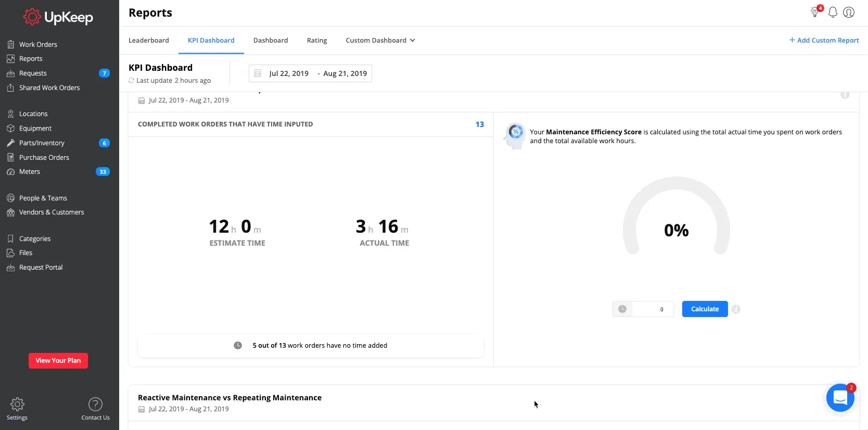Click the View Your Plan button
The image size is (868, 430).
click(x=58, y=361)
